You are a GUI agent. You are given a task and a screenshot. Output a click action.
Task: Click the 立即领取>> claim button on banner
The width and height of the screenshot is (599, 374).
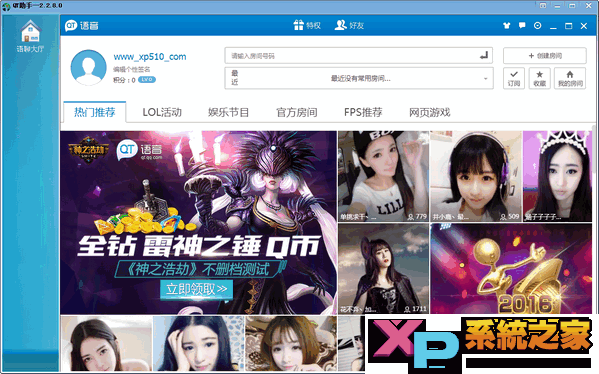[x=197, y=289]
